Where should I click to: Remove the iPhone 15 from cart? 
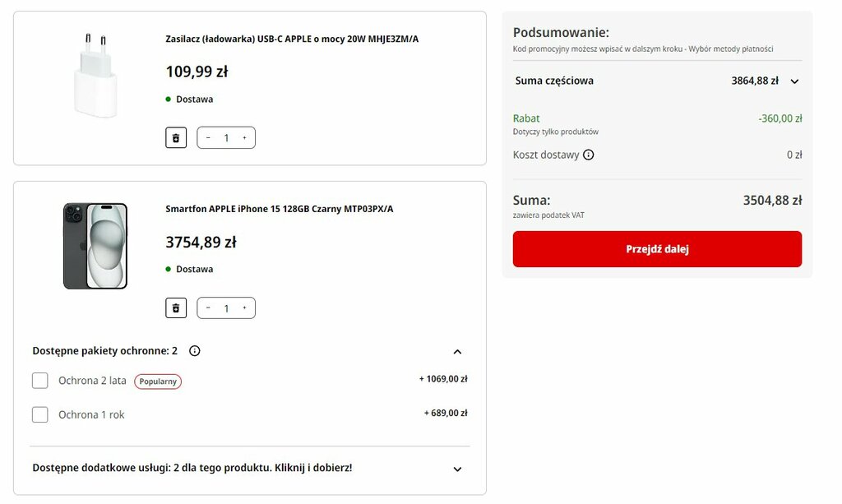click(176, 308)
